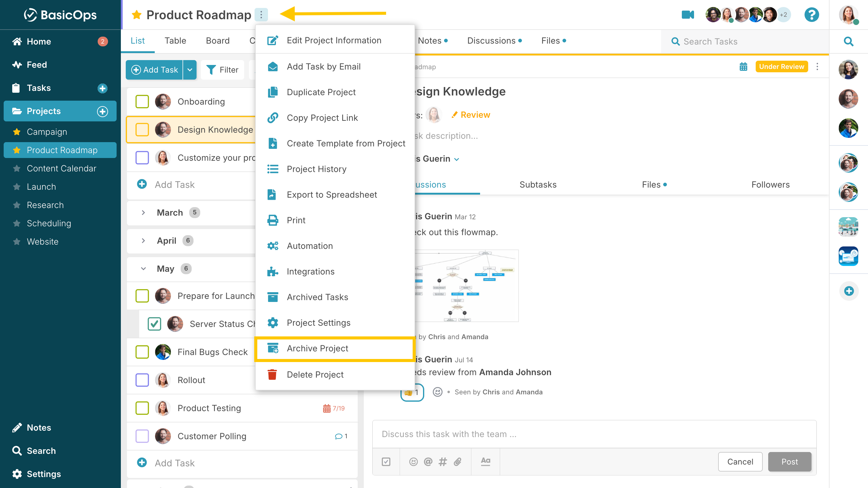Open the search icon on the right panel
This screenshot has width=868, height=488.
coord(849,41)
